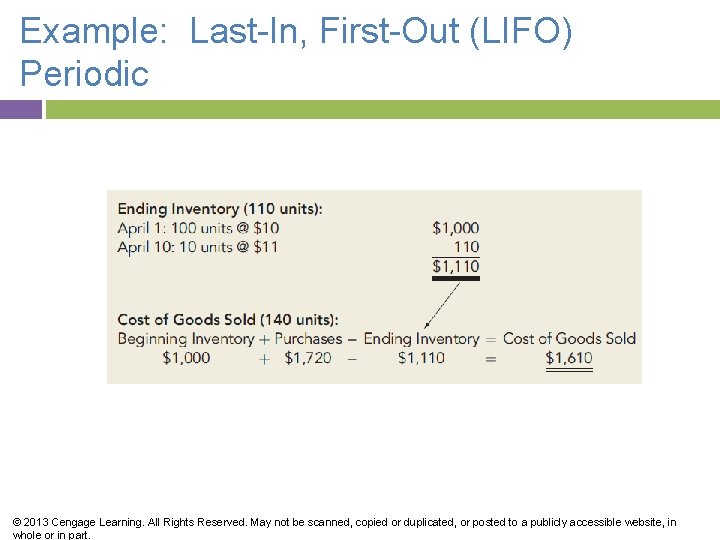Click the $1,720 purchases value
This screenshot has width=720, height=540.
[x=308, y=358]
